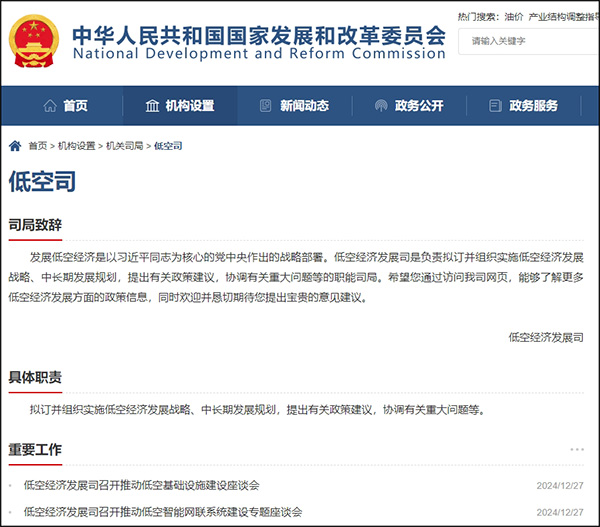Click the national emblem logo
The image size is (600, 527).
pos(34,41)
